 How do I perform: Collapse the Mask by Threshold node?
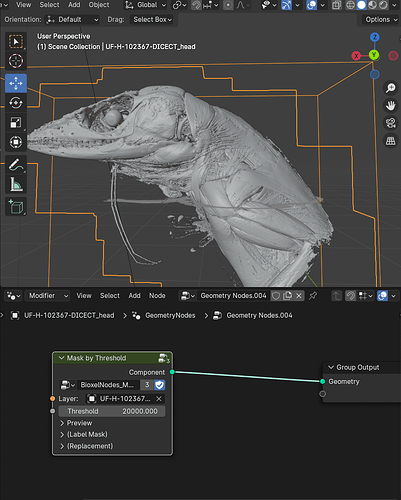pos(61,358)
